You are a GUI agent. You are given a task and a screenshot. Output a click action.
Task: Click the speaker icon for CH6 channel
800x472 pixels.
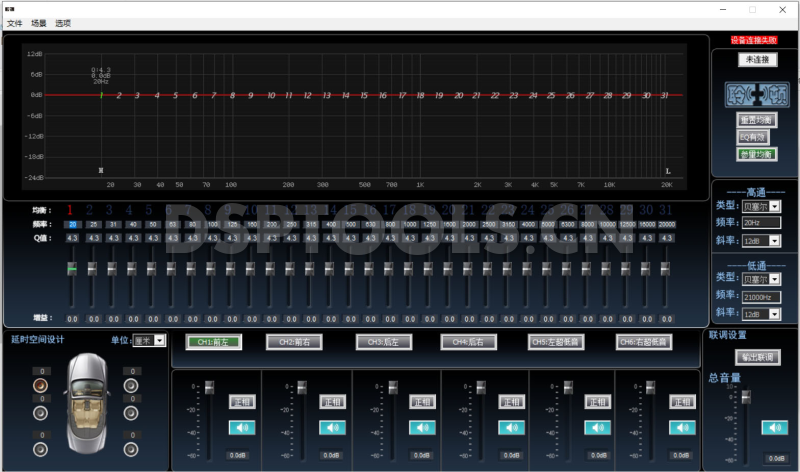(x=684, y=428)
